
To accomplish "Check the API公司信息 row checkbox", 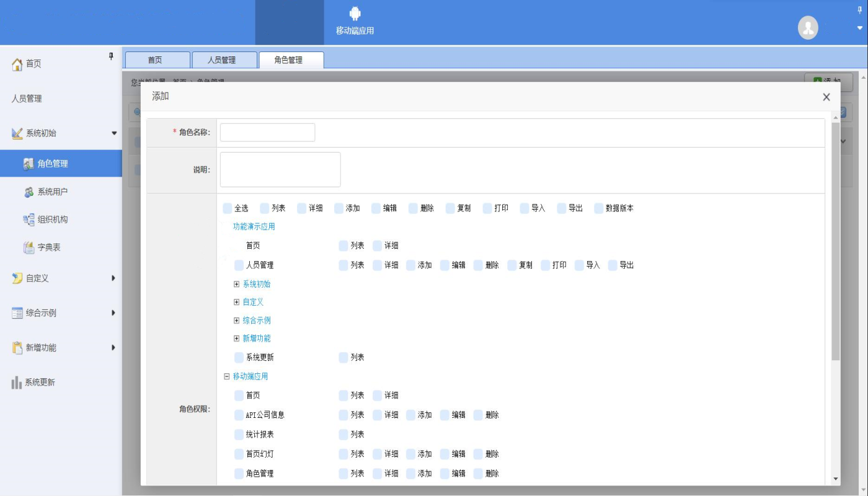I will pos(239,415).
